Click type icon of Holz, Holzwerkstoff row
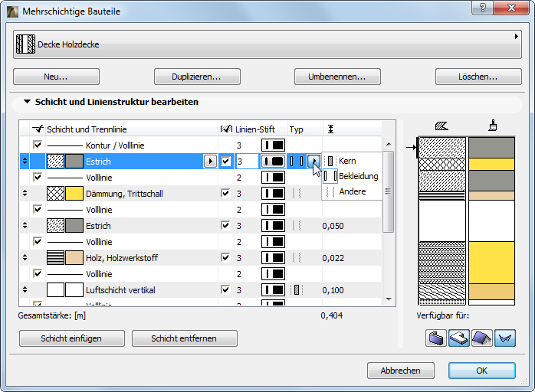The image size is (535, 392). click(297, 258)
